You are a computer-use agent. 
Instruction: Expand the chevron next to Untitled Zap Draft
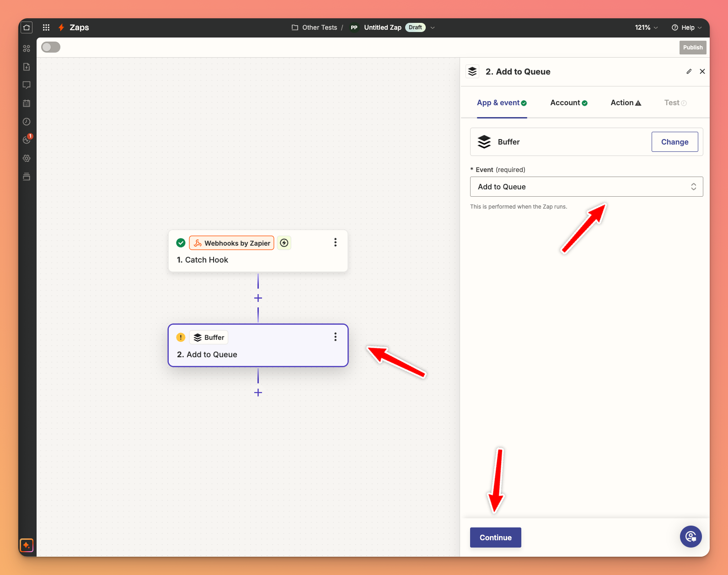click(x=433, y=27)
